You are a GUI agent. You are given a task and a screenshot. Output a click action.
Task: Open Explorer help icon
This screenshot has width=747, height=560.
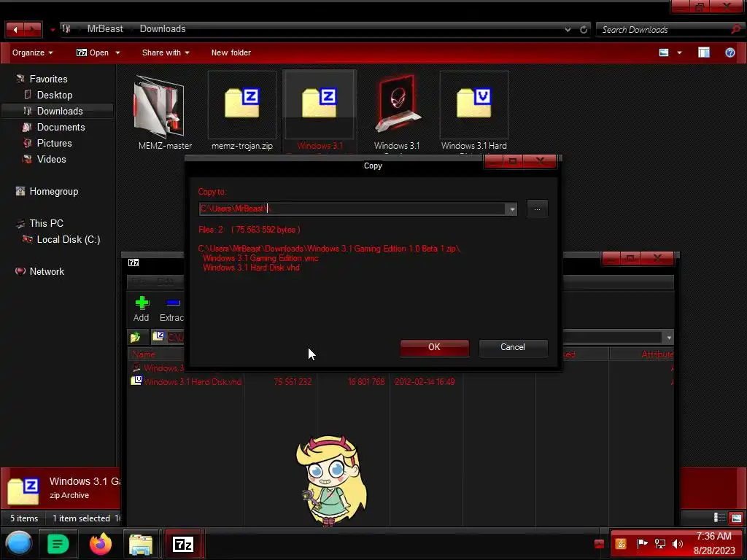point(729,52)
